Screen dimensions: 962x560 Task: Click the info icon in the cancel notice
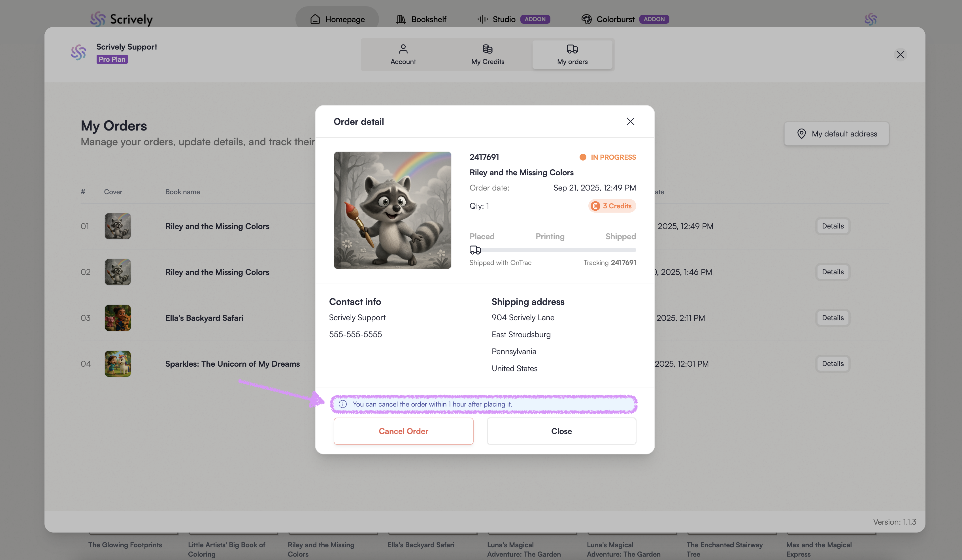pyautogui.click(x=342, y=404)
